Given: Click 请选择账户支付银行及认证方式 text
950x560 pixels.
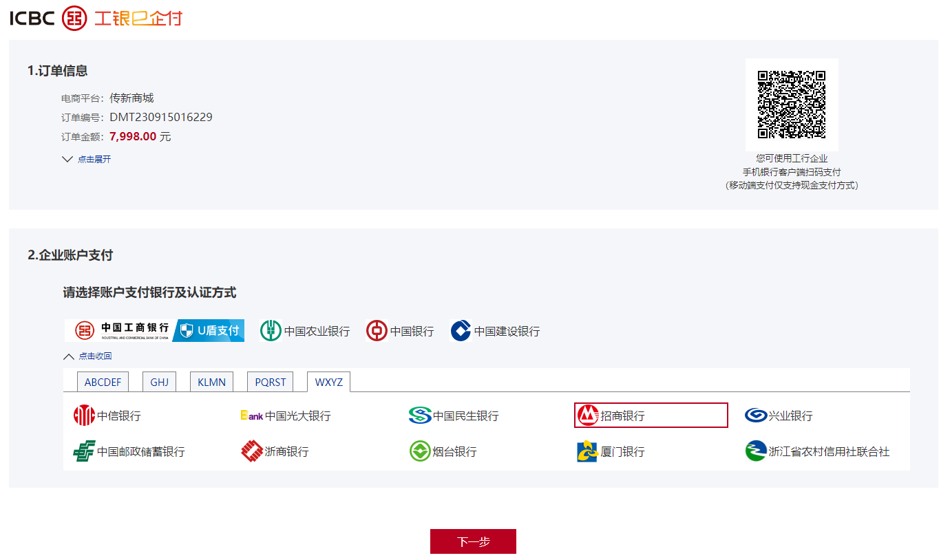Looking at the screenshot, I should pos(149,293).
